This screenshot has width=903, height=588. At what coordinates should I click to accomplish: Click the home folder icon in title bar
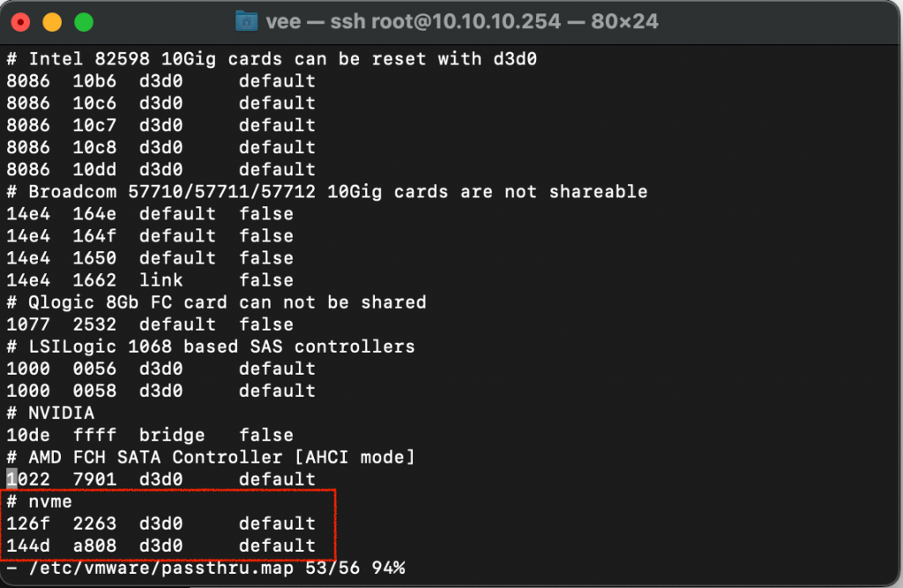coord(247,21)
